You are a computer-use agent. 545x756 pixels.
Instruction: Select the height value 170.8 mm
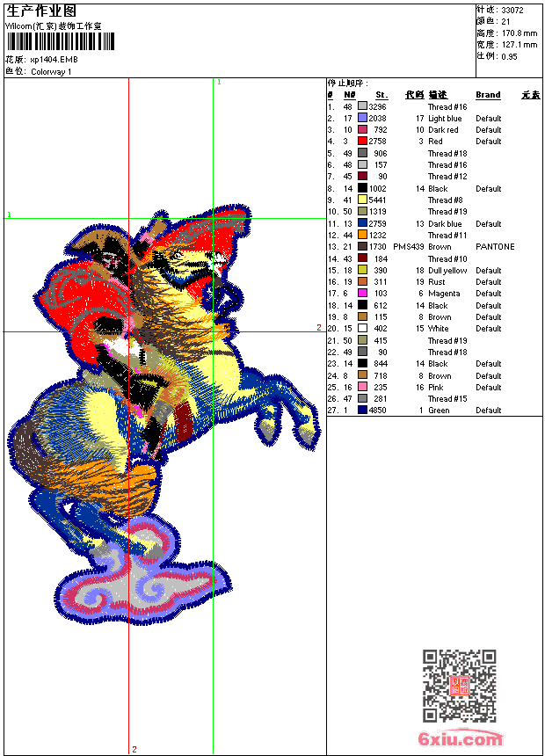click(520, 33)
